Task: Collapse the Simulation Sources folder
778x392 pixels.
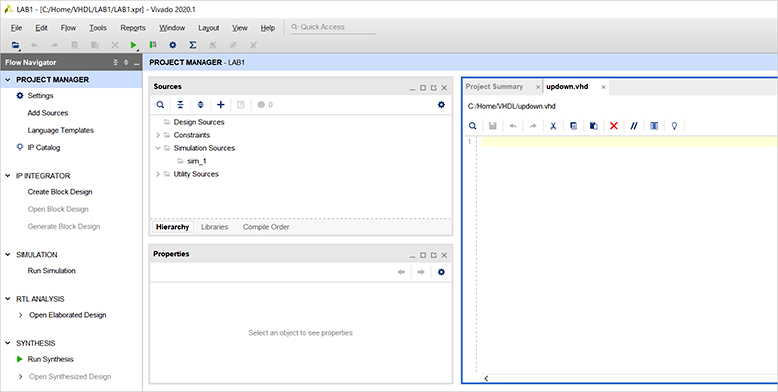Action: pos(158,148)
